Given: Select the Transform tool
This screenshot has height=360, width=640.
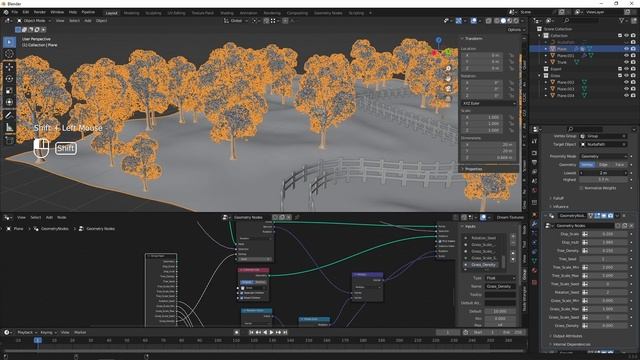Looking at the screenshot, I should (9, 102).
